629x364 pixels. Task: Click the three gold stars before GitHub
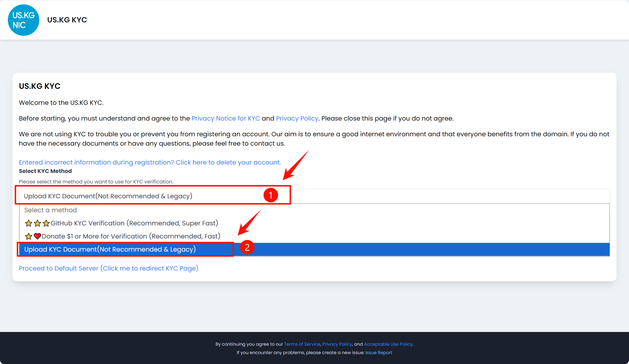pyautogui.click(x=37, y=223)
